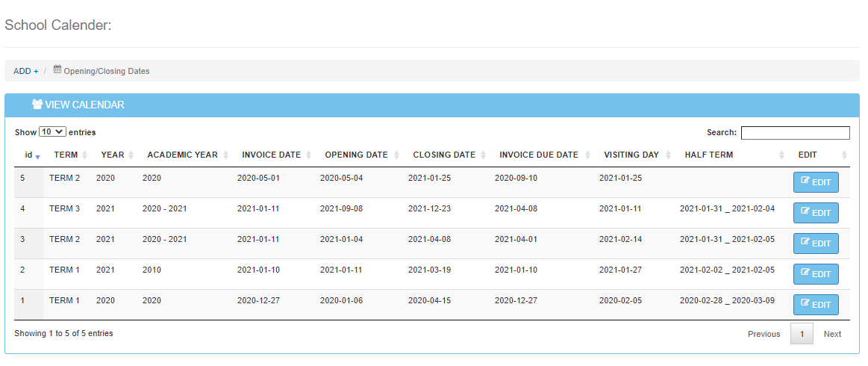The image size is (868, 366).
Task: Click Edit button for row id 1
Action: click(x=816, y=305)
